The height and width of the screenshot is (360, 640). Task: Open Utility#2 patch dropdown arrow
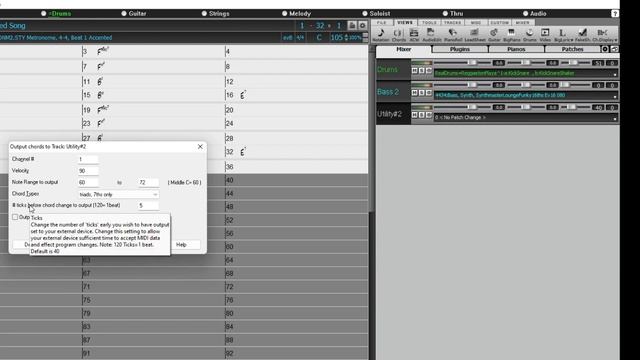[615, 118]
